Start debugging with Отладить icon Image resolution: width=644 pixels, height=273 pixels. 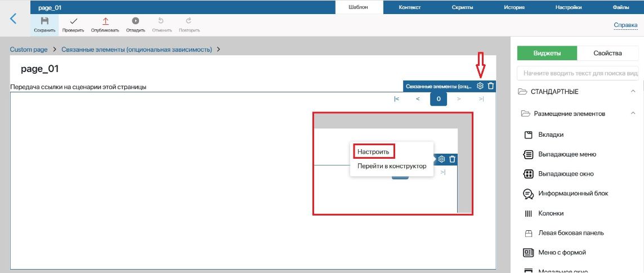(x=135, y=20)
